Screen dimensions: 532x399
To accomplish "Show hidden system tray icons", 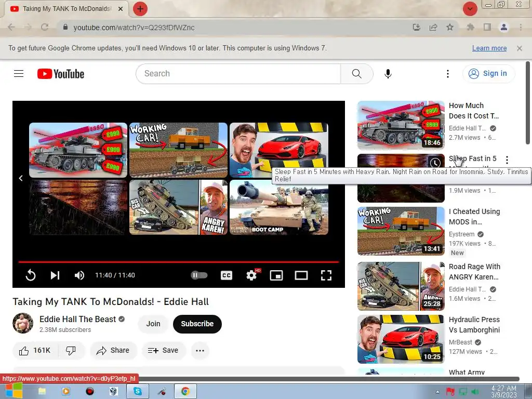I will [437, 392].
